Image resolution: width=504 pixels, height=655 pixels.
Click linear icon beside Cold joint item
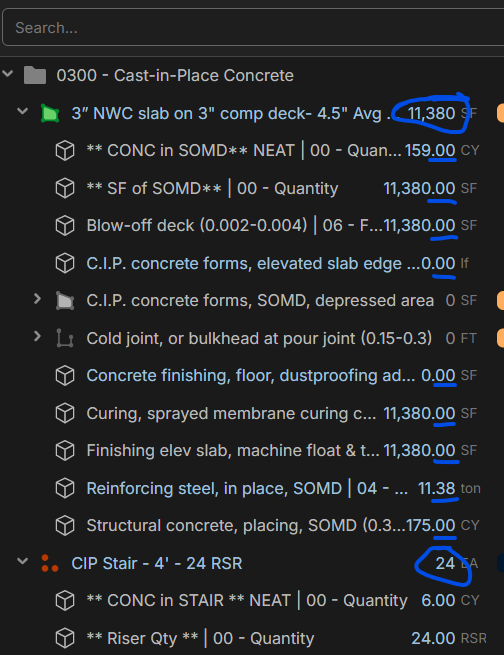click(65, 338)
